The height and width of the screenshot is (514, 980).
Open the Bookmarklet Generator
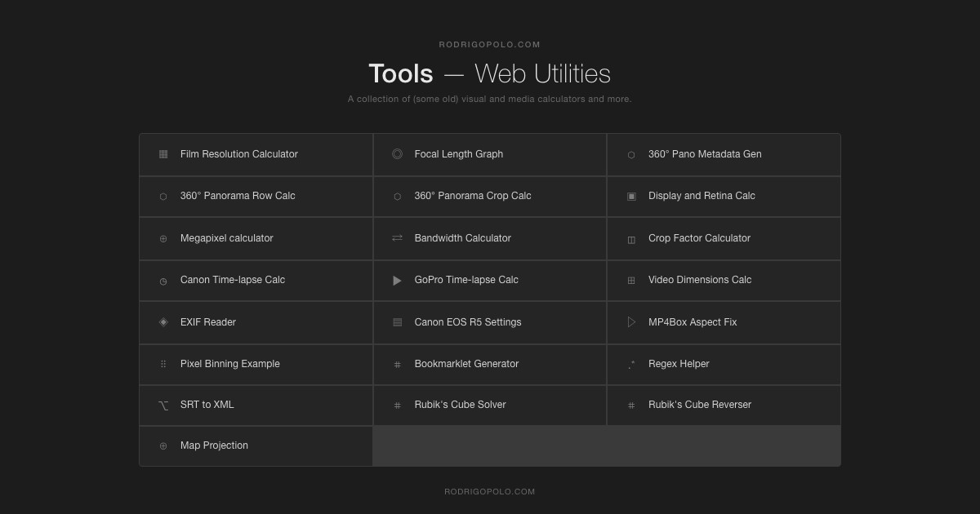(490, 365)
